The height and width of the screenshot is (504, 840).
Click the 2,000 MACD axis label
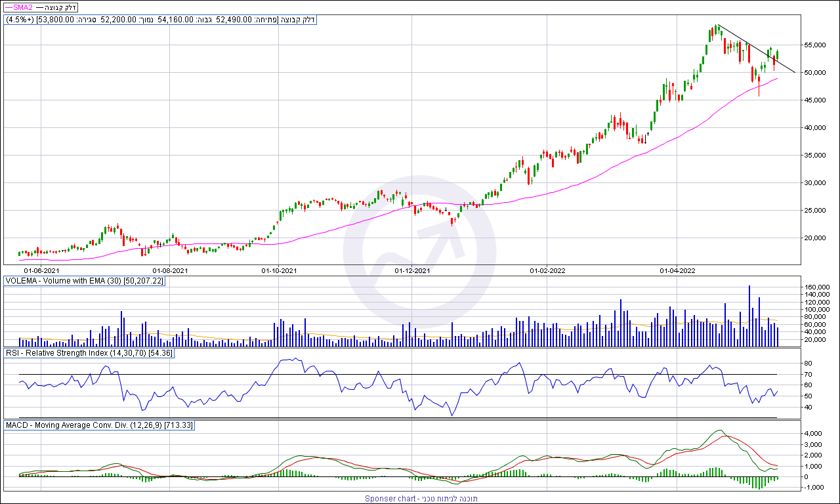814,455
